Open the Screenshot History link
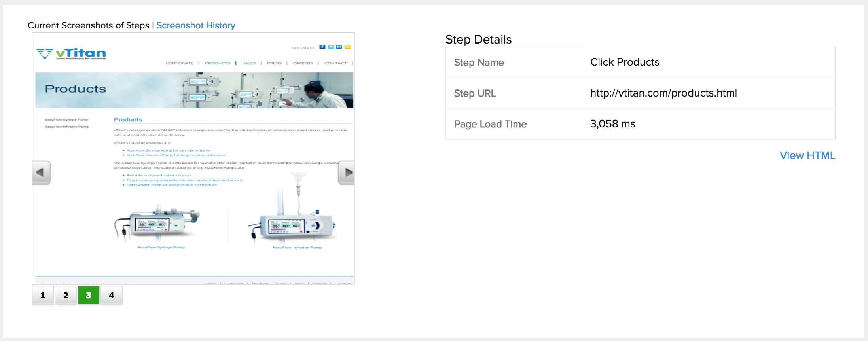Viewport: 868px width, 341px height. click(195, 25)
